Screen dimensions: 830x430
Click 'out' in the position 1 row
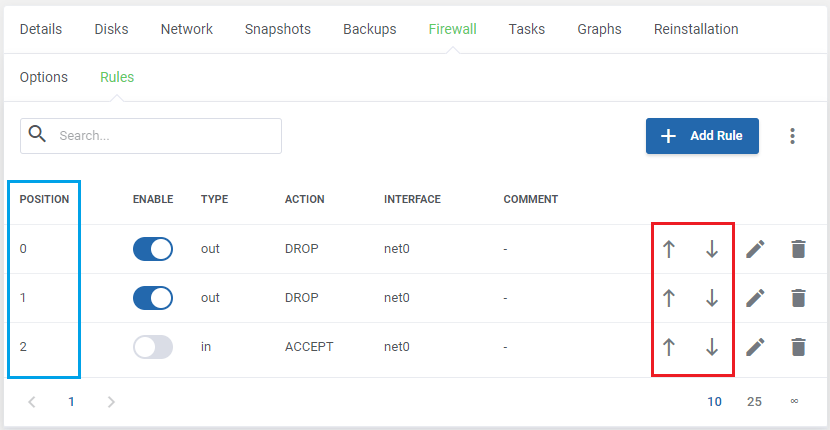point(210,298)
